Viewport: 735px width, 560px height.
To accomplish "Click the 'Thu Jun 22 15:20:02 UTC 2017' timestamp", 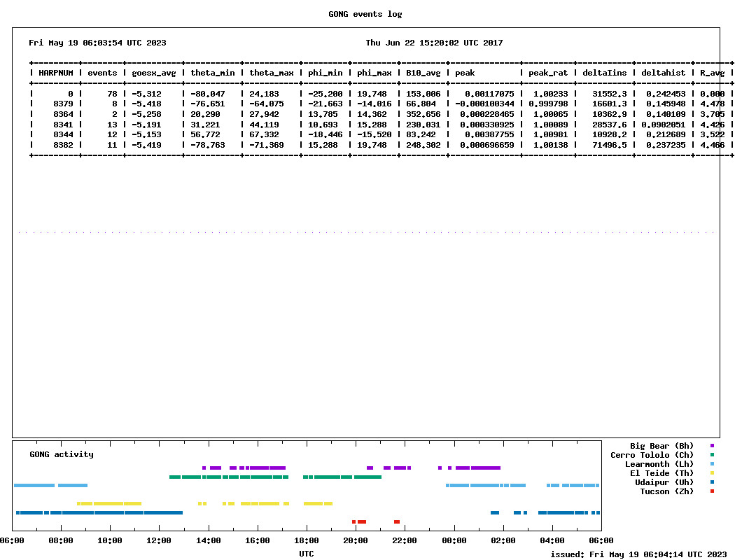I will coord(434,43).
